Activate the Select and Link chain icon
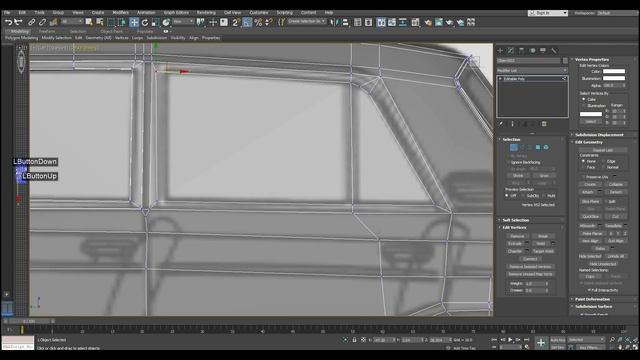The width and height of the screenshot is (640, 360). coord(31,22)
